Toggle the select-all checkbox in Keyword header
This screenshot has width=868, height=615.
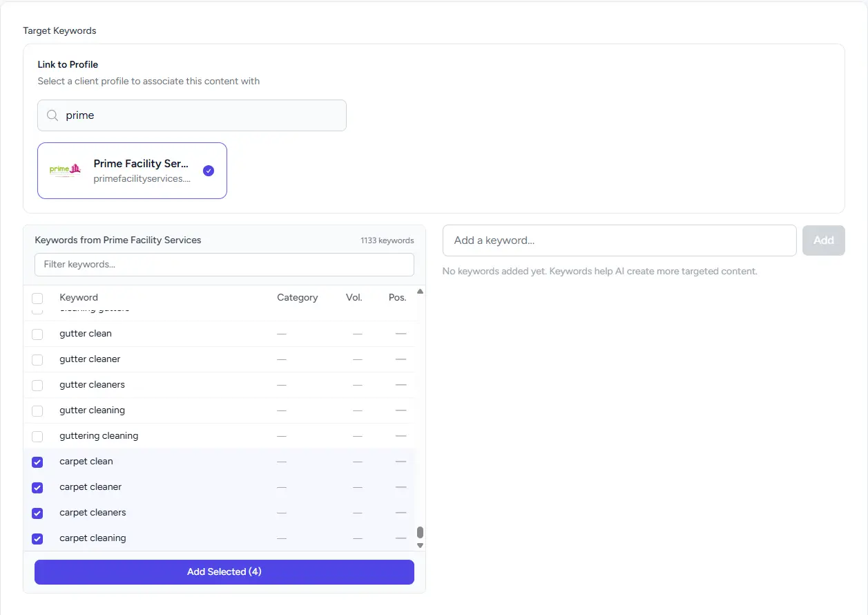37,299
